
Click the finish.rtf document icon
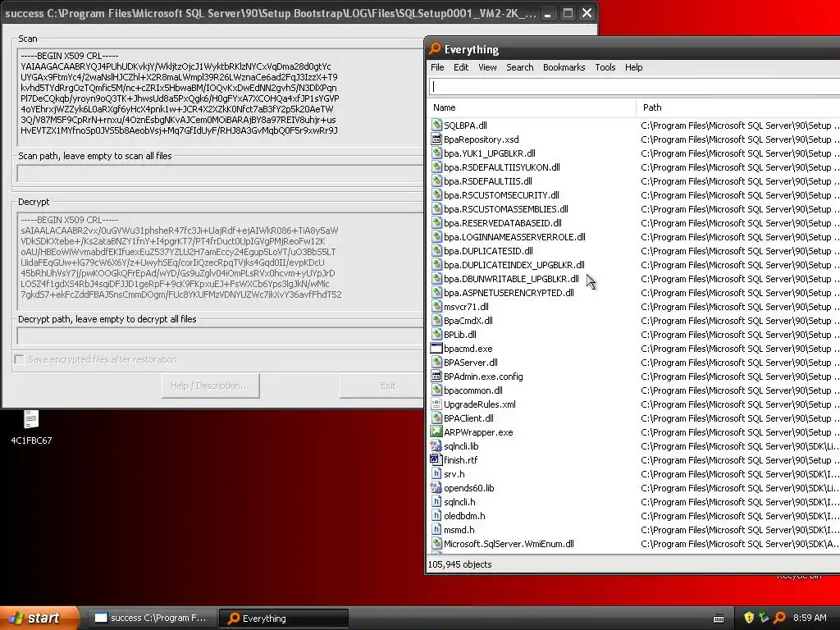click(436, 459)
